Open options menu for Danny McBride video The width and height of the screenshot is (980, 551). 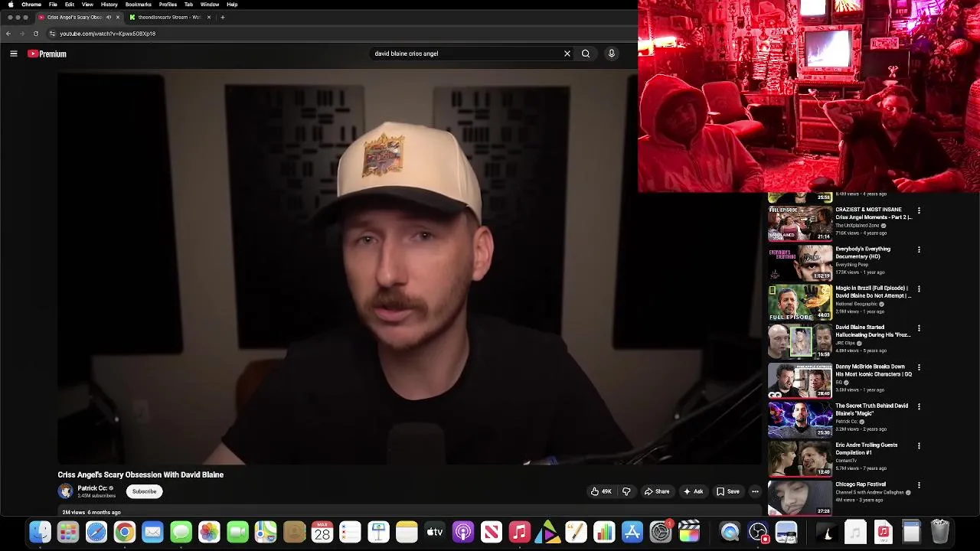point(919,367)
